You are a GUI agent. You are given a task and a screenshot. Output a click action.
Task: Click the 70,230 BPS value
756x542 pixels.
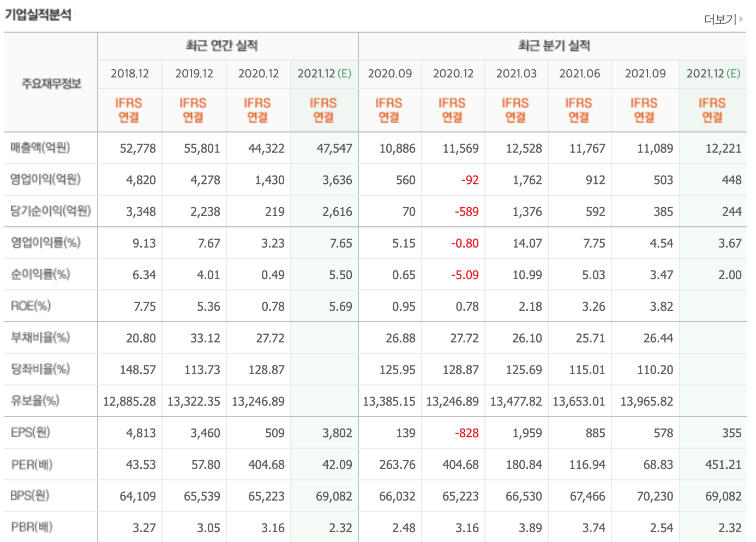[655, 496]
